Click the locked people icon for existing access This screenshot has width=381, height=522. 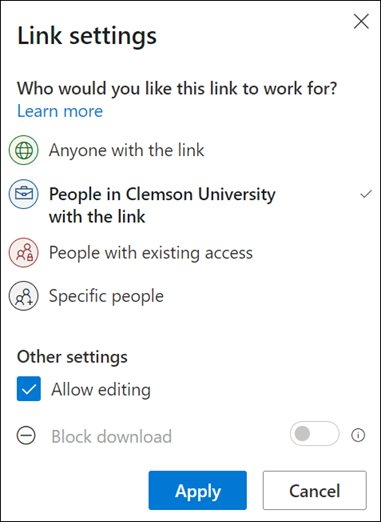(x=23, y=252)
